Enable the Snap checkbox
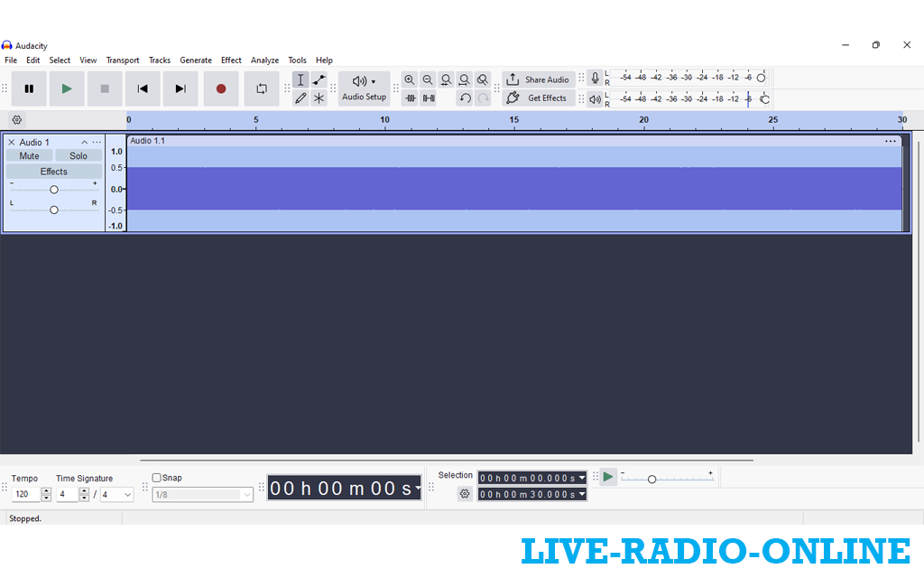This screenshot has height=578, width=924. tap(157, 478)
